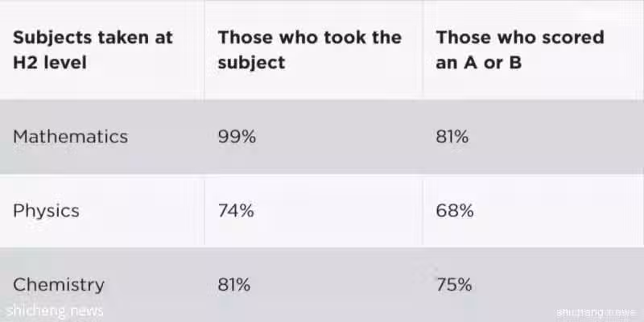Click the 81% took-subject cell for Chemistry
The width and height of the screenshot is (644, 322).
coord(234,285)
